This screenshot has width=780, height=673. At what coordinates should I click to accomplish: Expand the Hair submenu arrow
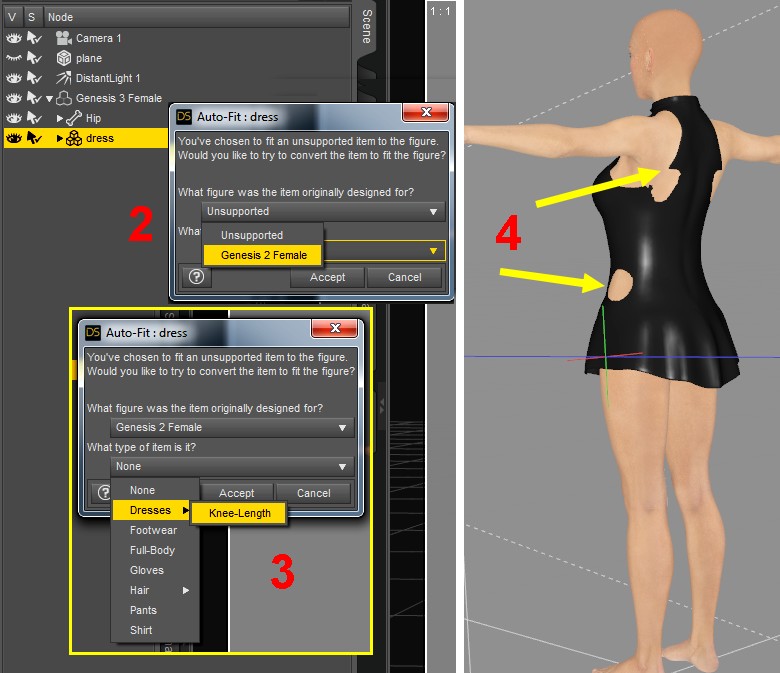click(x=186, y=590)
